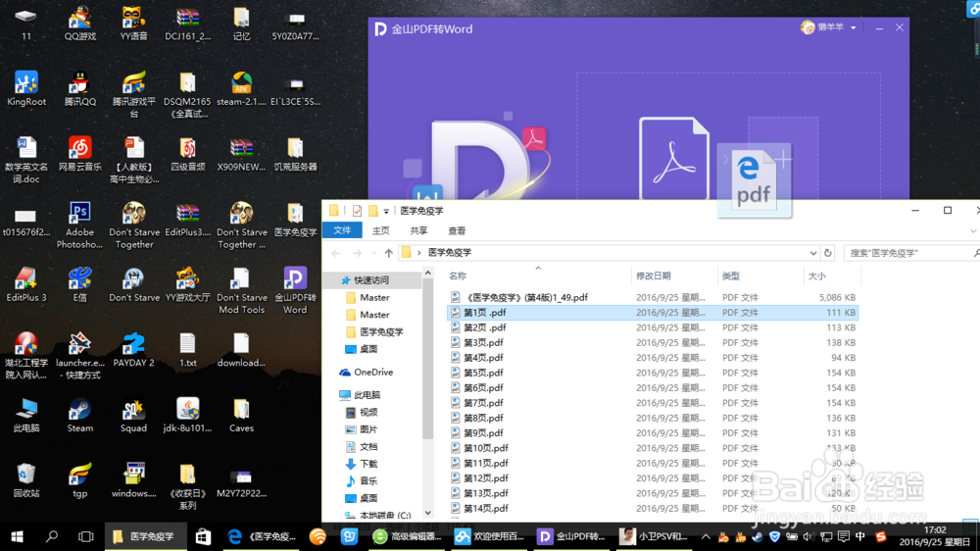Open the QQ游戏 desktop icon
Image resolution: width=980 pixels, height=551 pixels.
pyautogui.click(x=80, y=24)
